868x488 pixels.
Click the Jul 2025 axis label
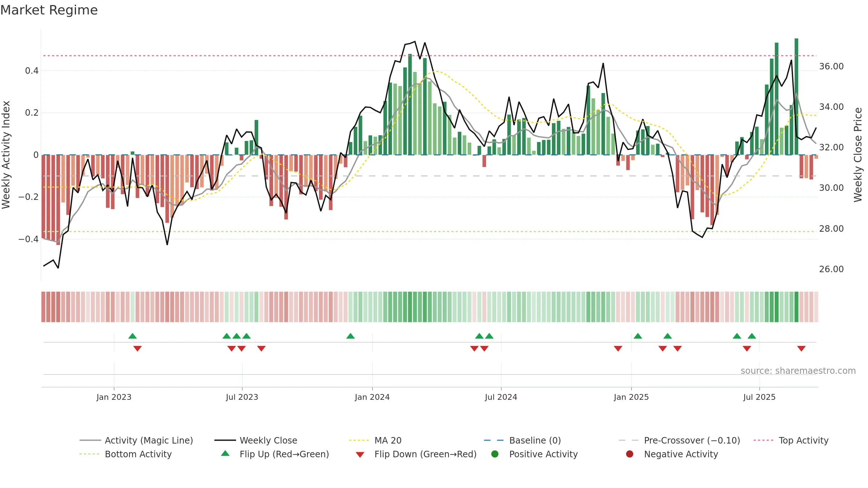pyautogui.click(x=759, y=397)
